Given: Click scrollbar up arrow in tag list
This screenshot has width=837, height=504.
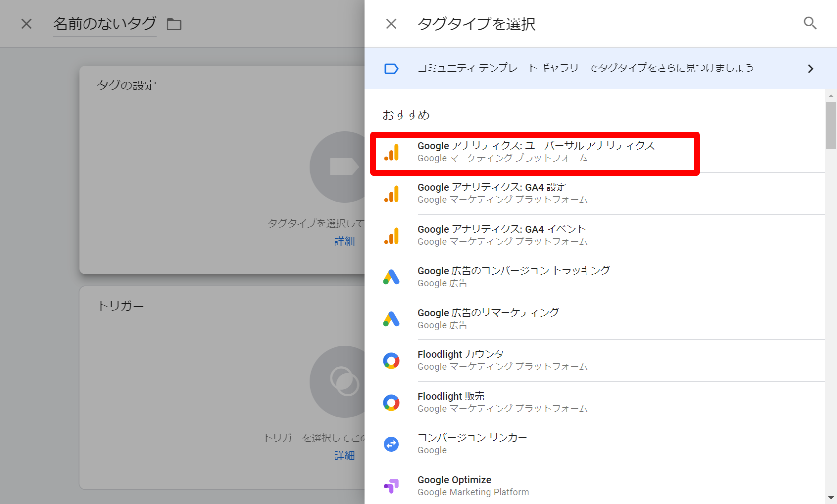Looking at the screenshot, I should [x=831, y=96].
